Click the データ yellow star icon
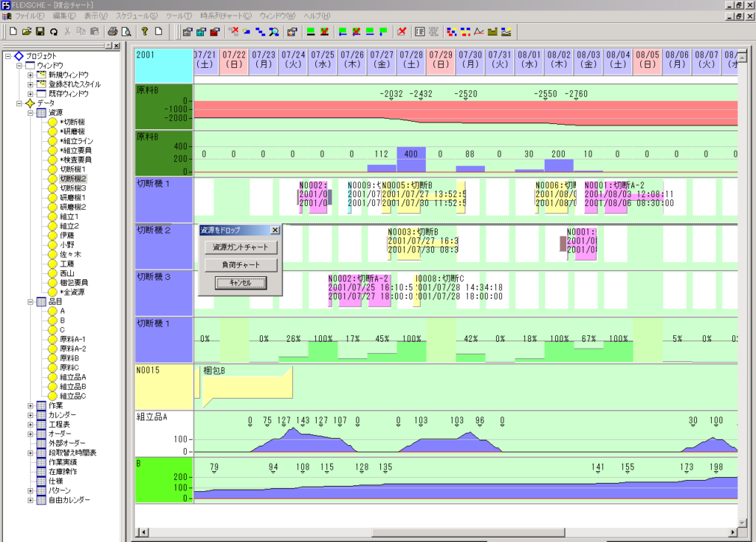This screenshot has width=756, height=542. [x=30, y=103]
